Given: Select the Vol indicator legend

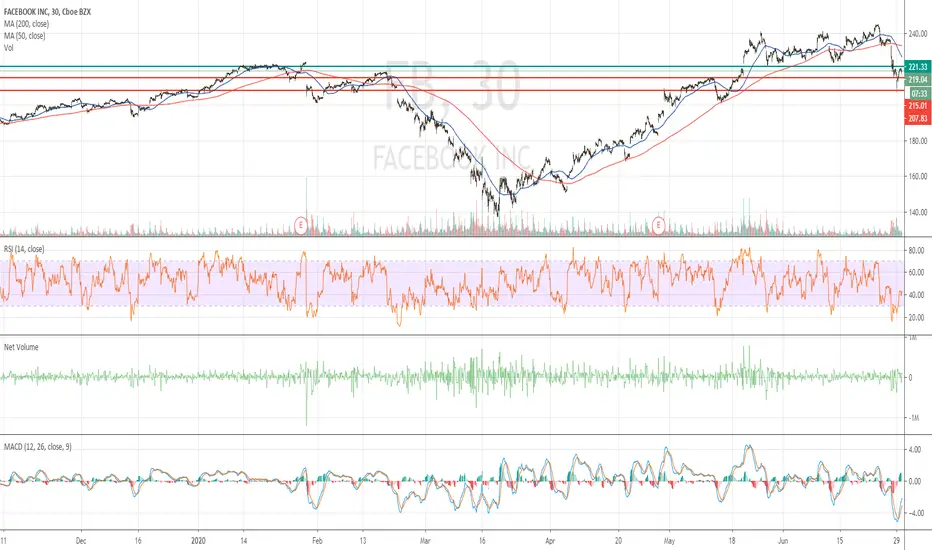Looking at the screenshot, I should click(8, 48).
